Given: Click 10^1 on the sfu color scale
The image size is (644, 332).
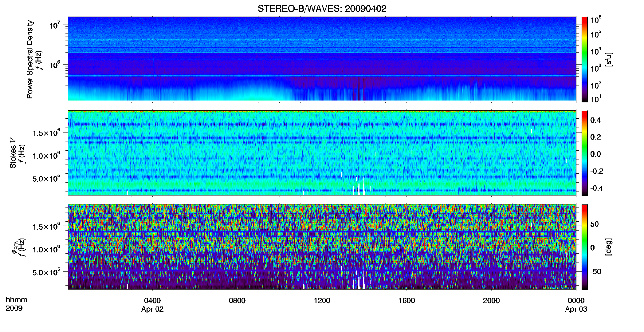Looking at the screenshot, I should (596, 99).
